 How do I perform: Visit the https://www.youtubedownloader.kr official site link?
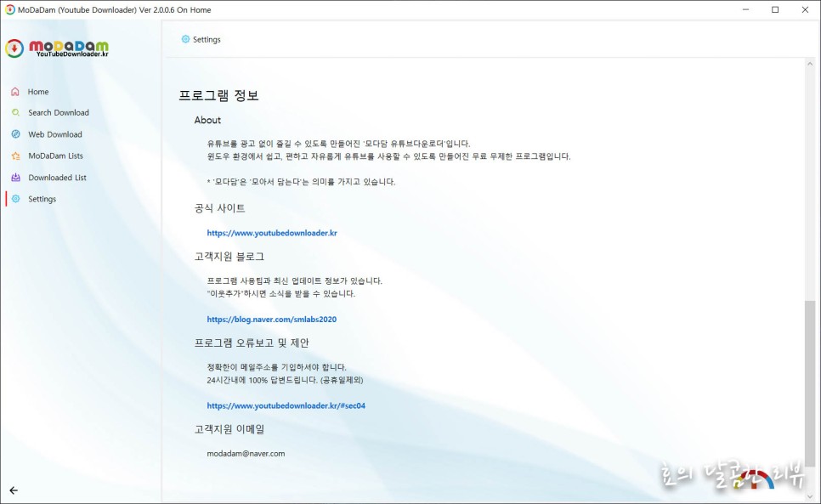point(274,232)
